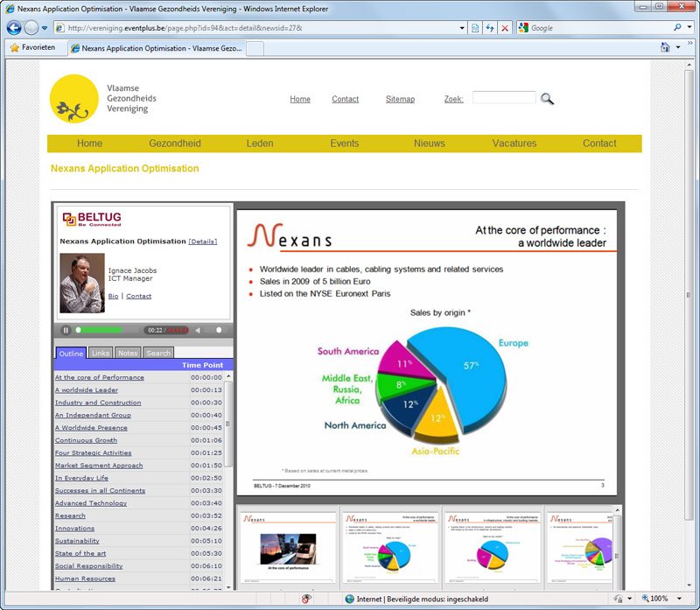
Task: Open the Gezondheid menu item
Action: (x=174, y=144)
